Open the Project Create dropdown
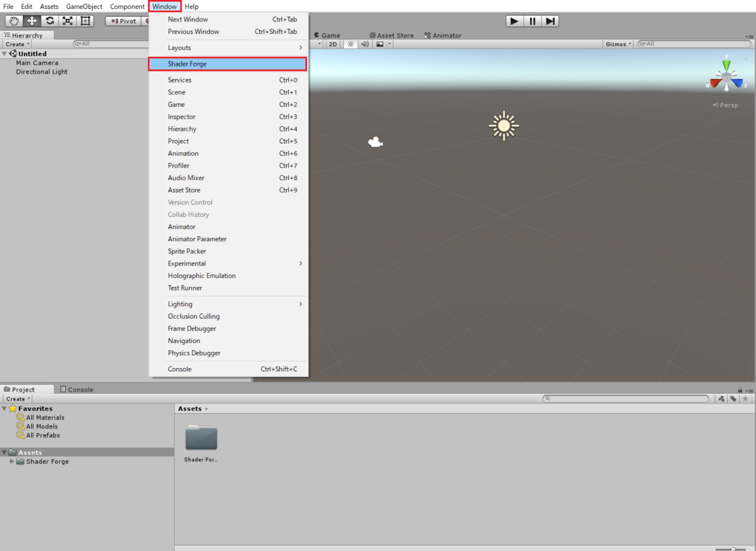 pyautogui.click(x=18, y=399)
